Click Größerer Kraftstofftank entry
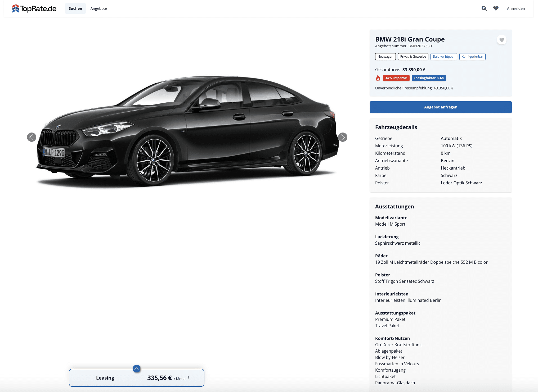Image resolution: width=538 pixels, height=392 pixels. click(398, 345)
